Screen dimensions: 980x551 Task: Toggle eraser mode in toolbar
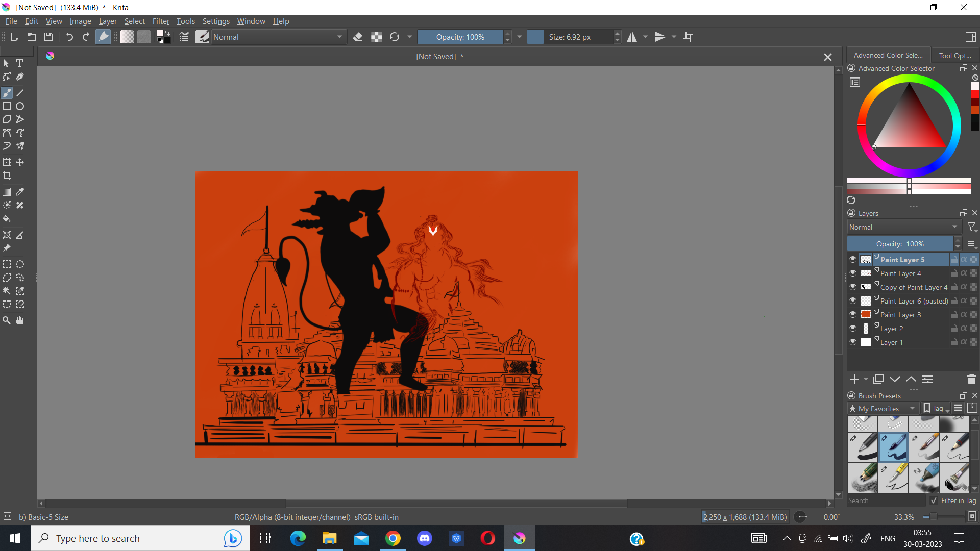coord(358,37)
